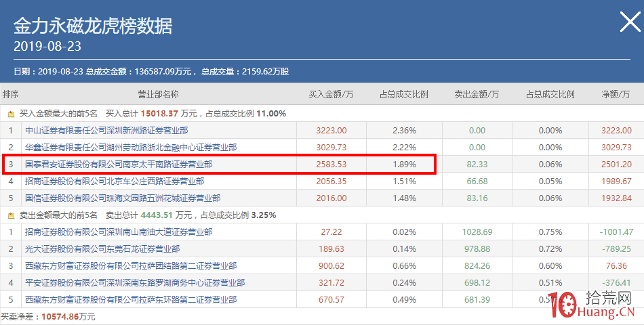Select net amount -1001.47 cell
The height and width of the screenshot is (325, 644).
click(x=616, y=232)
